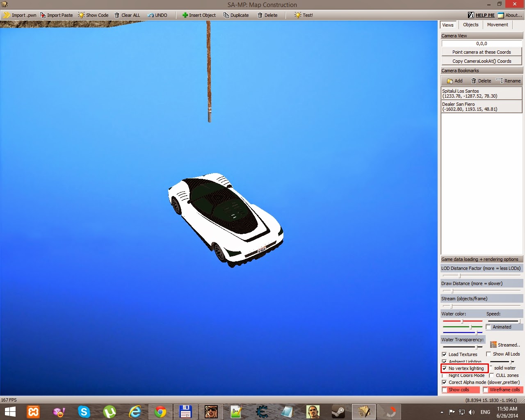Open Show Code lightbulb tool

tap(81, 15)
